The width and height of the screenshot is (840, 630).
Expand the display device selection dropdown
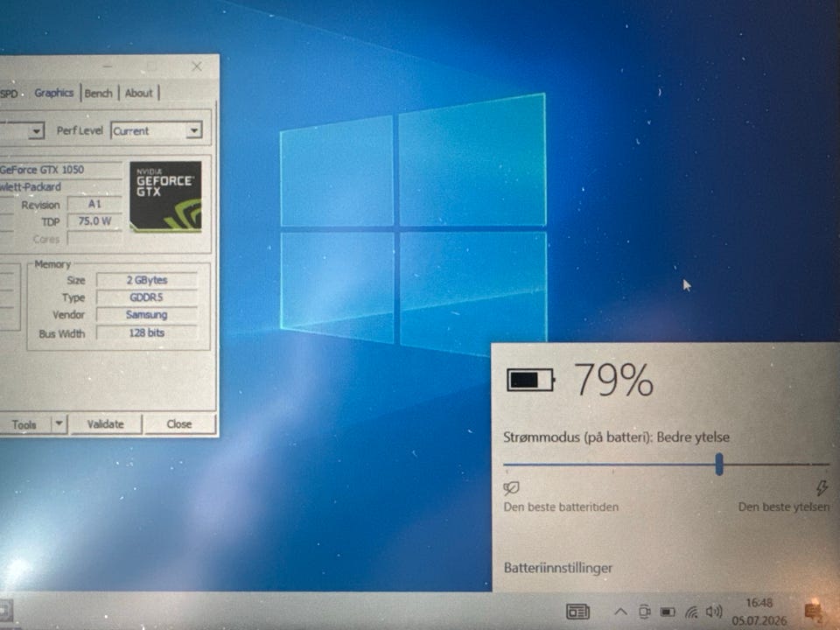click(x=36, y=130)
